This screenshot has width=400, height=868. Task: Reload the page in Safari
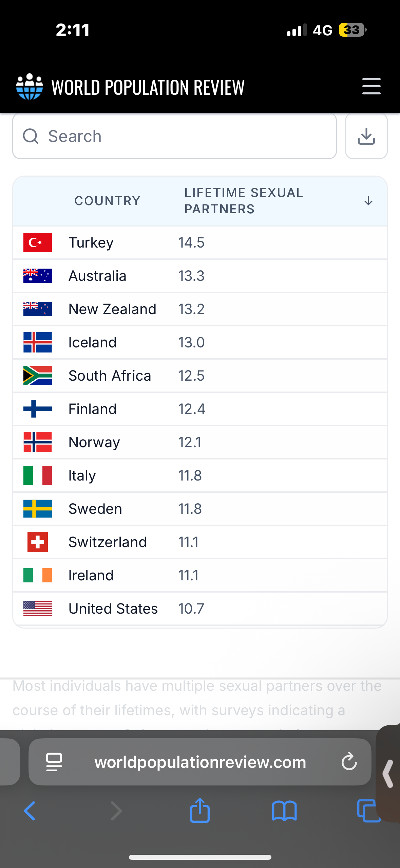(349, 761)
